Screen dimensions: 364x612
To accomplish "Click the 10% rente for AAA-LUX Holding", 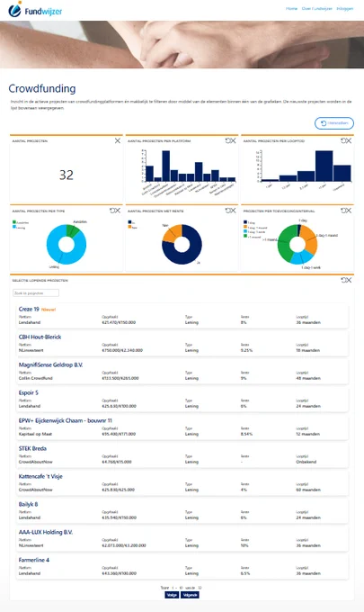I will [244, 545].
